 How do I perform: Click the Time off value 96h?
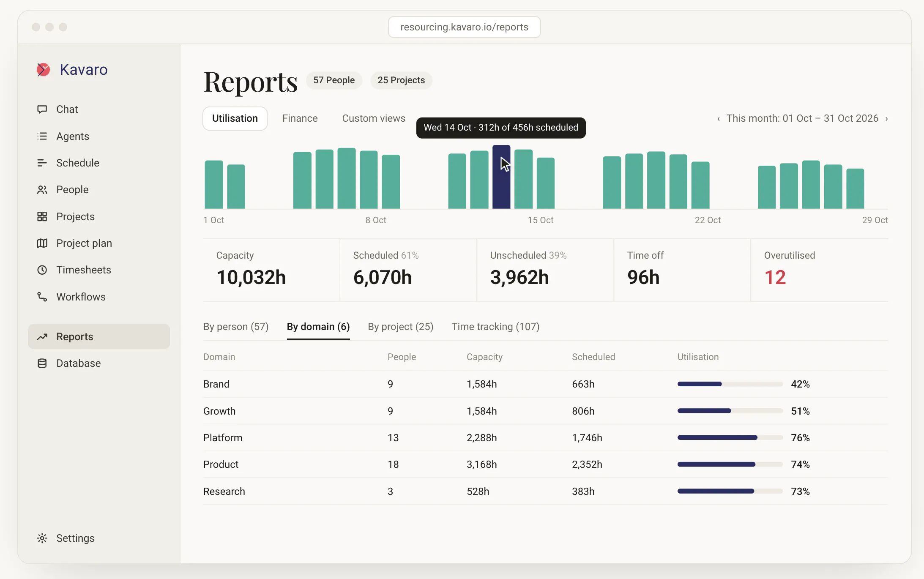[643, 278]
